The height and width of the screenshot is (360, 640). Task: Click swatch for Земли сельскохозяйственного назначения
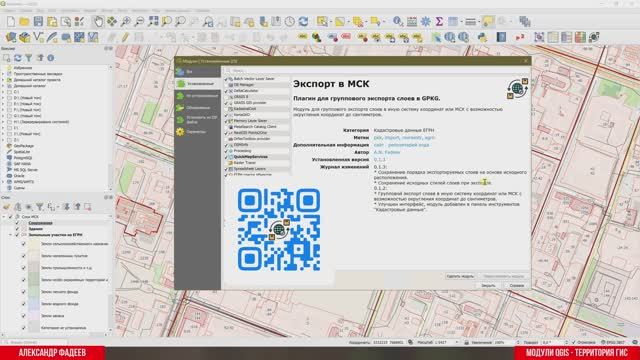click(34, 244)
